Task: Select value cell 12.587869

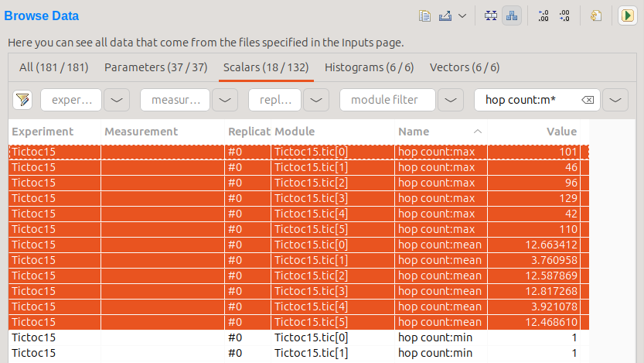Action: pos(533,276)
